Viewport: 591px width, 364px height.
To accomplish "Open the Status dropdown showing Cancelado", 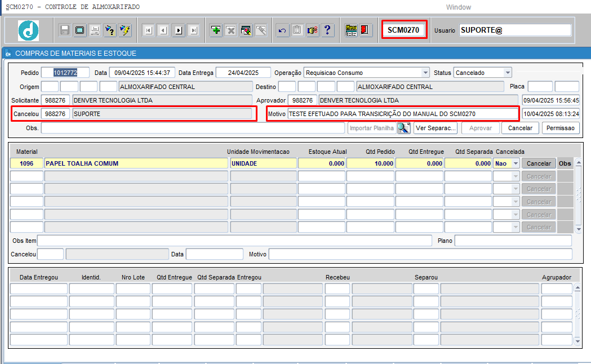I will coord(508,73).
